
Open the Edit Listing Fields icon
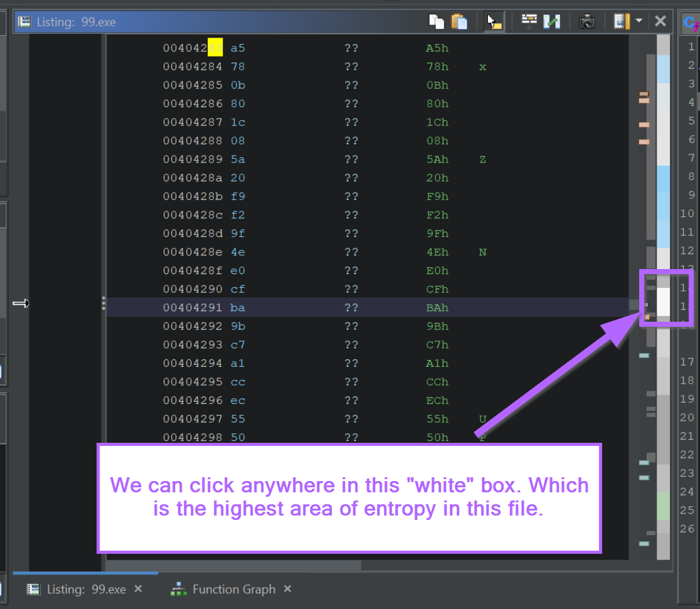[529, 21]
